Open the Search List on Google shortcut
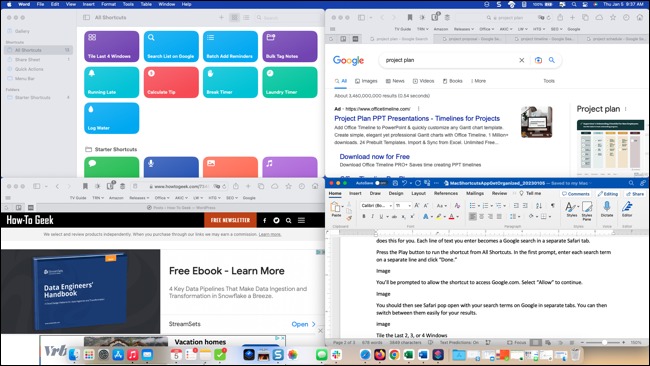Screen dimensions: 650x366 coord(171,46)
